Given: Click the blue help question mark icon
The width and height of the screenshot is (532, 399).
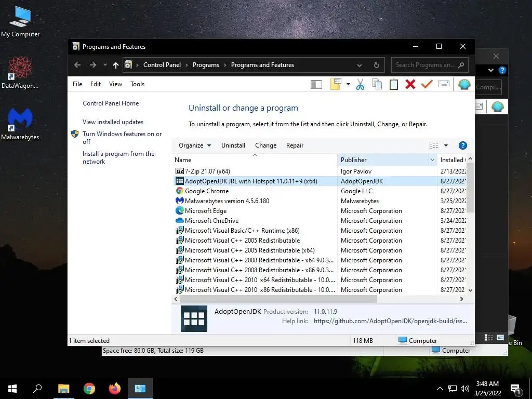Looking at the screenshot, I should [x=462, y=145].
